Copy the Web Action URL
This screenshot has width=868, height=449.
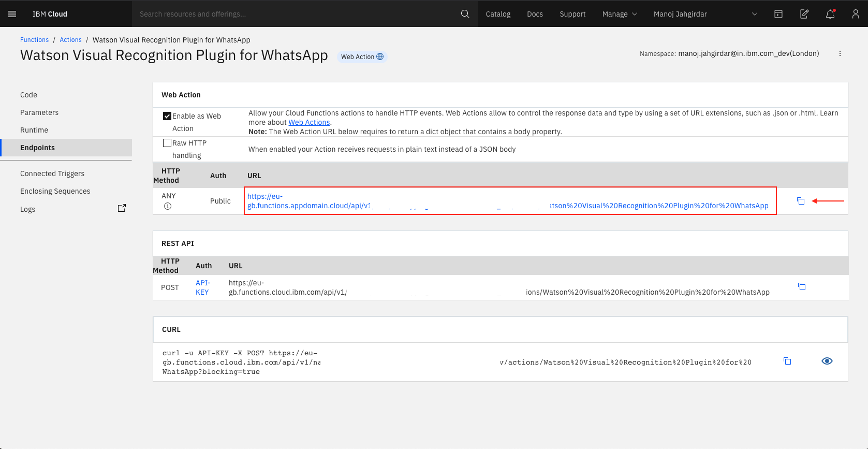[x=801, y=201]
